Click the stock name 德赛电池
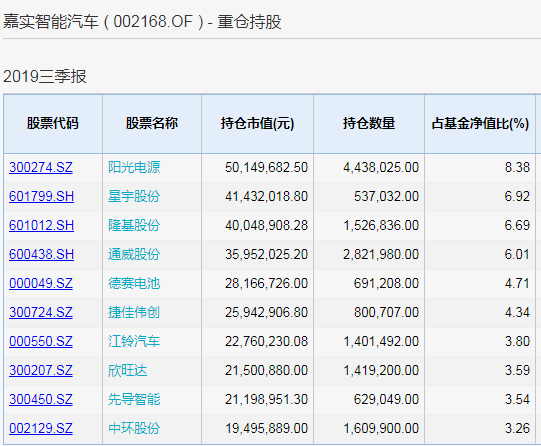The width and height of the screenshot is (541, 446). (134, 284)
